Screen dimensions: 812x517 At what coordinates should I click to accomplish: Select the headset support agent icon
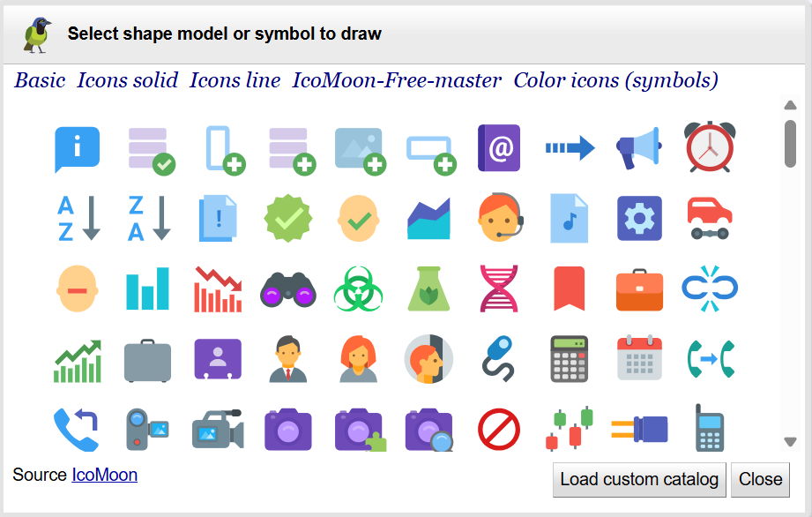[x=499, y=218]
